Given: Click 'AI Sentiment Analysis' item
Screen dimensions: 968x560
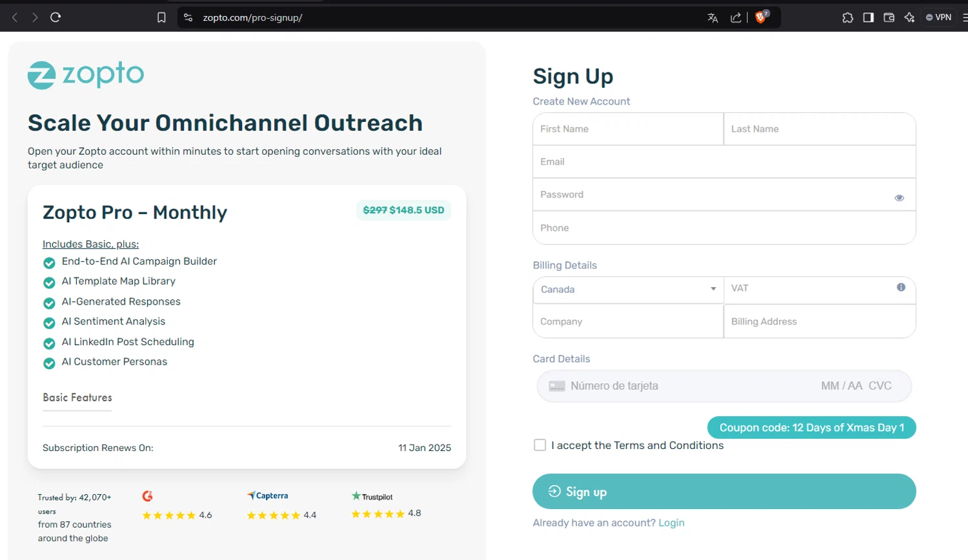Looking at the screenshot, I should (114, 321).
